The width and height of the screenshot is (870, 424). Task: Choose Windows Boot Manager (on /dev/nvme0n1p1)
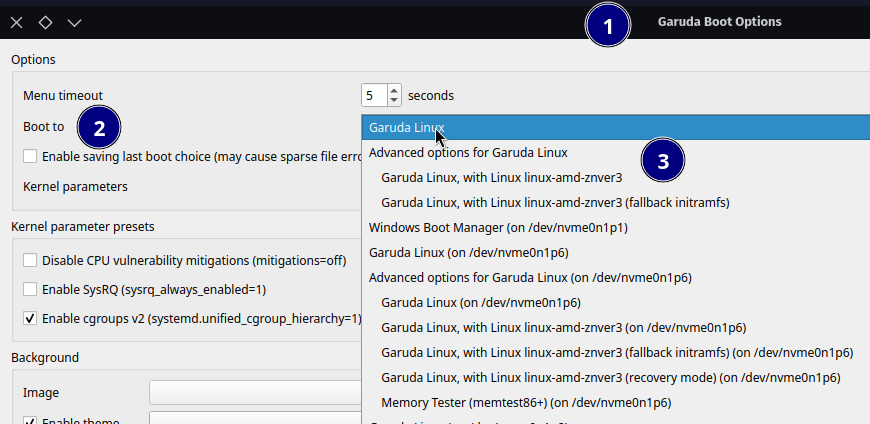click(616, 228)
